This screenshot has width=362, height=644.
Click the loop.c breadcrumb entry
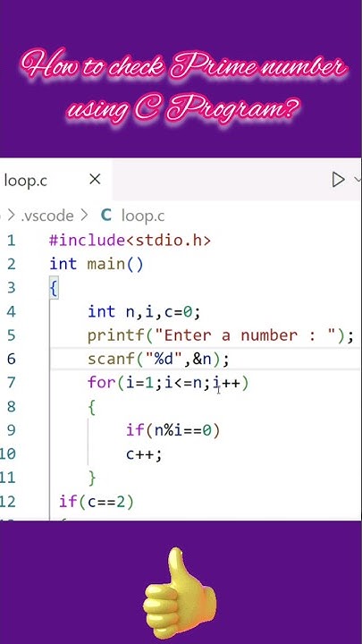coord(143,216)
